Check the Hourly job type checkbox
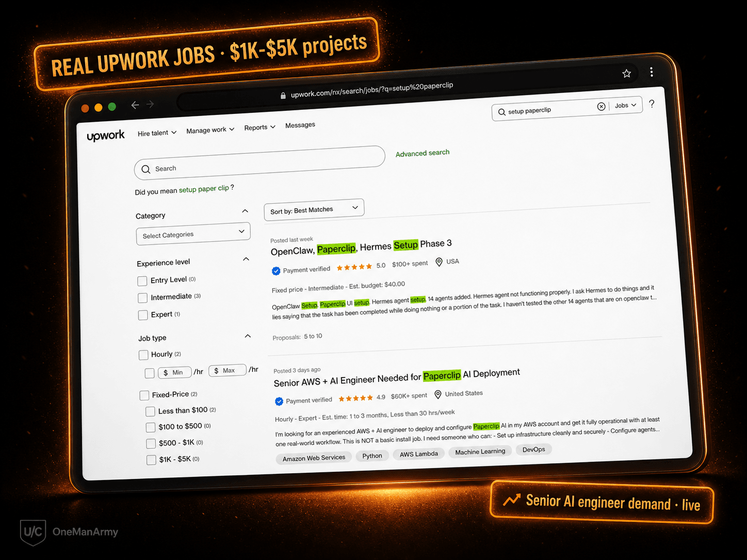Screen dimensions: 747x560 [143, 355]
